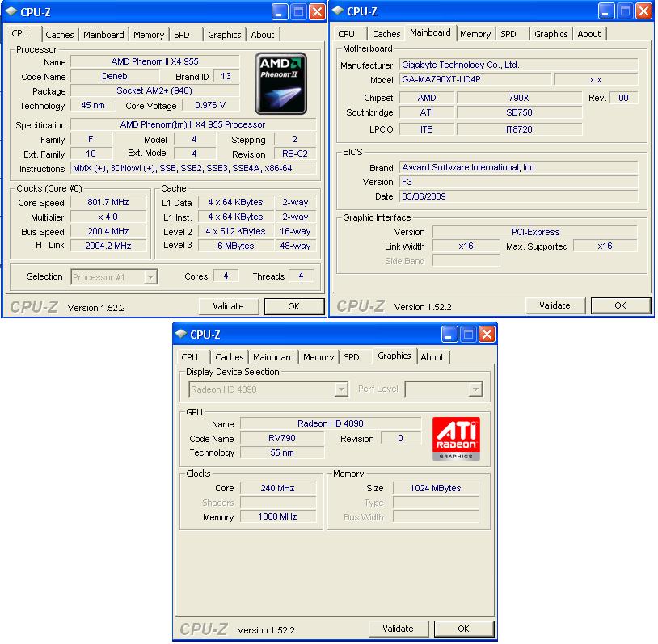This screenshot has height=644, width=658.
Task: Minimize the Mainboard CPU-Z window
Action: pyautogui.click(x=606, y=11)
